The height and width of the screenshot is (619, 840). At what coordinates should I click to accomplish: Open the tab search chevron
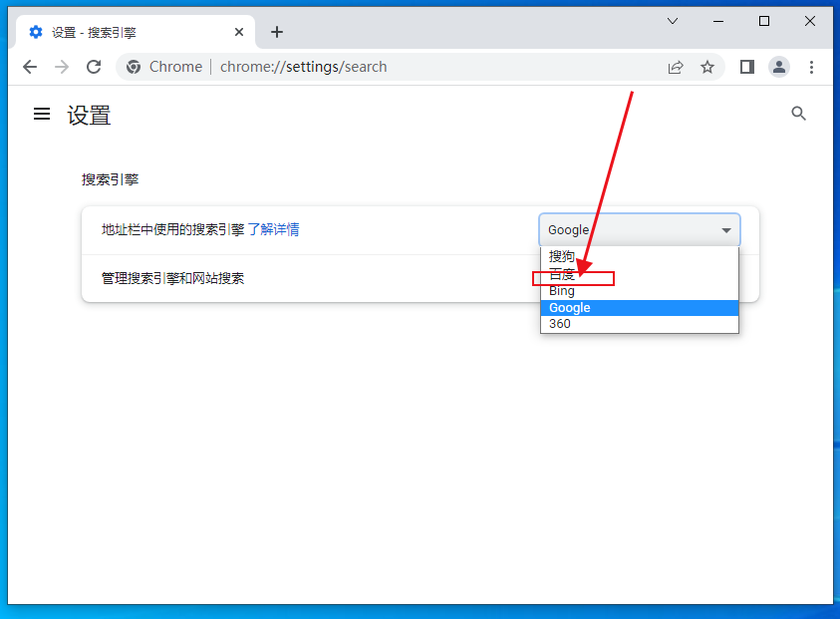coord(673,22)
